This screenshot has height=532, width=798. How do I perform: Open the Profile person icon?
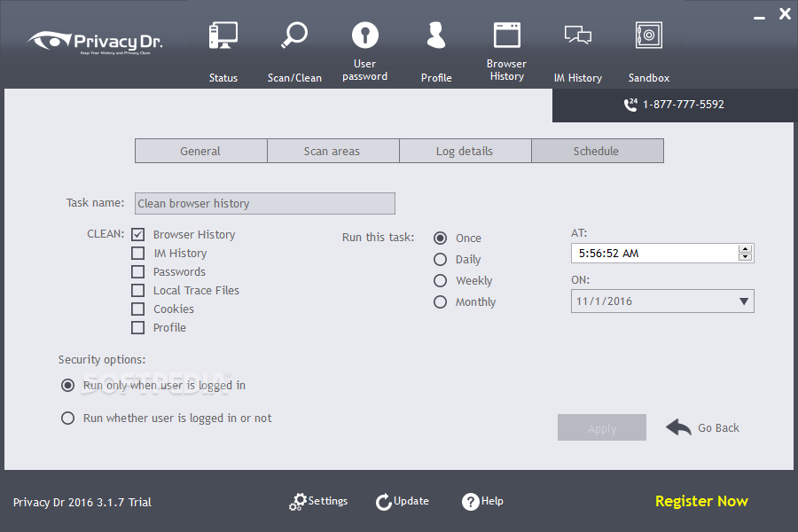(436, 35)
